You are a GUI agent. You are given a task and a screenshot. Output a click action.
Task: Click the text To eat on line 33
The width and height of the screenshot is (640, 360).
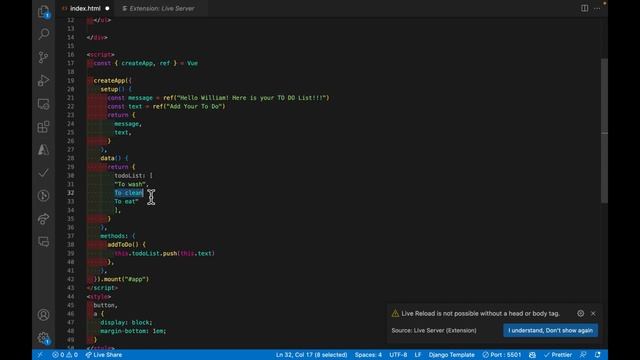pos(126,201)
